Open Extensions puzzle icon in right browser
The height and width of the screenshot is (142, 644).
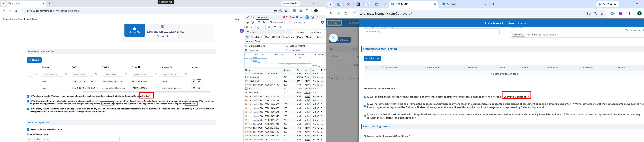(x=628, y=14)
